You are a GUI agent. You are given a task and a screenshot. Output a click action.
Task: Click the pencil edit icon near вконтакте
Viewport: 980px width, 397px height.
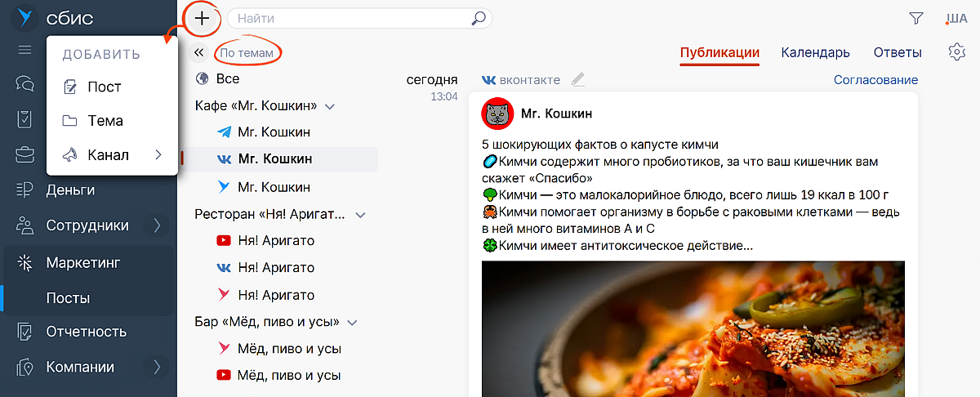pos(578,80)
